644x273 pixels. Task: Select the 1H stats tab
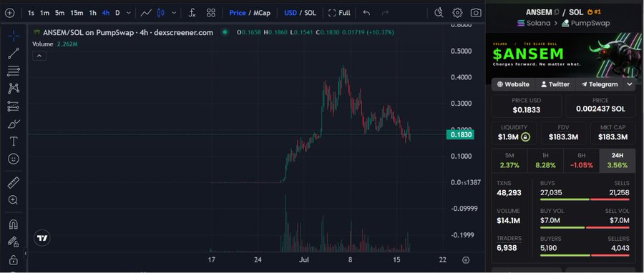[x=545, y=161]
